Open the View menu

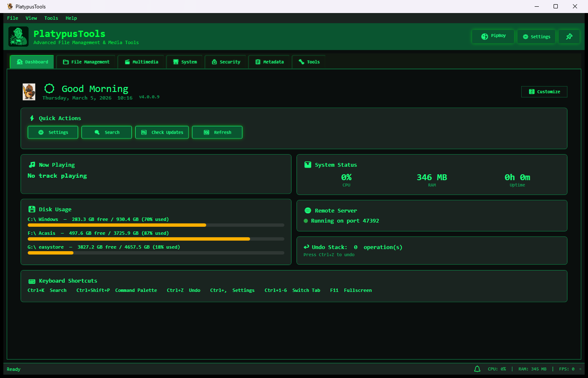click(31, 18)
